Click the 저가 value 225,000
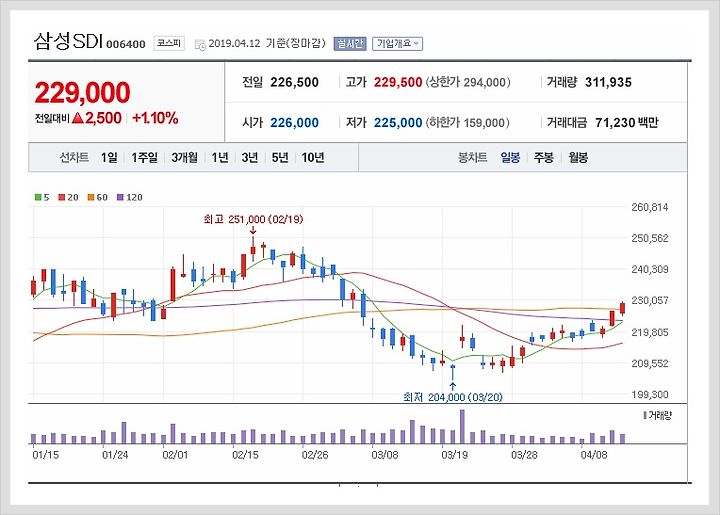 tap(398, 123)
